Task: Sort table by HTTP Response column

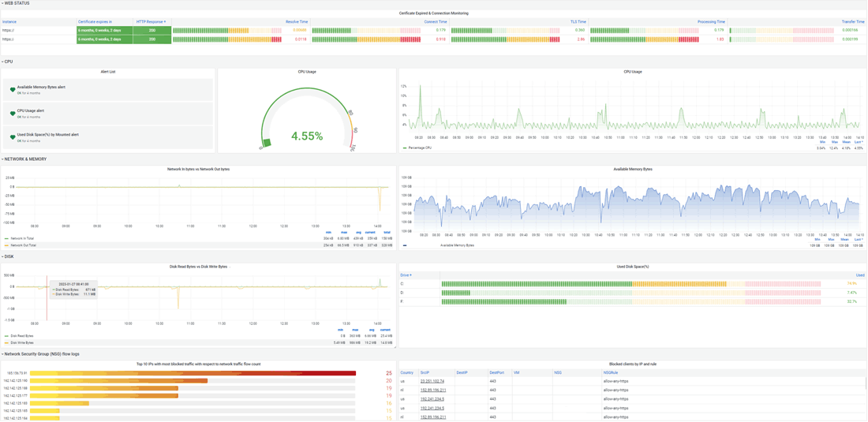Action: 151,22
